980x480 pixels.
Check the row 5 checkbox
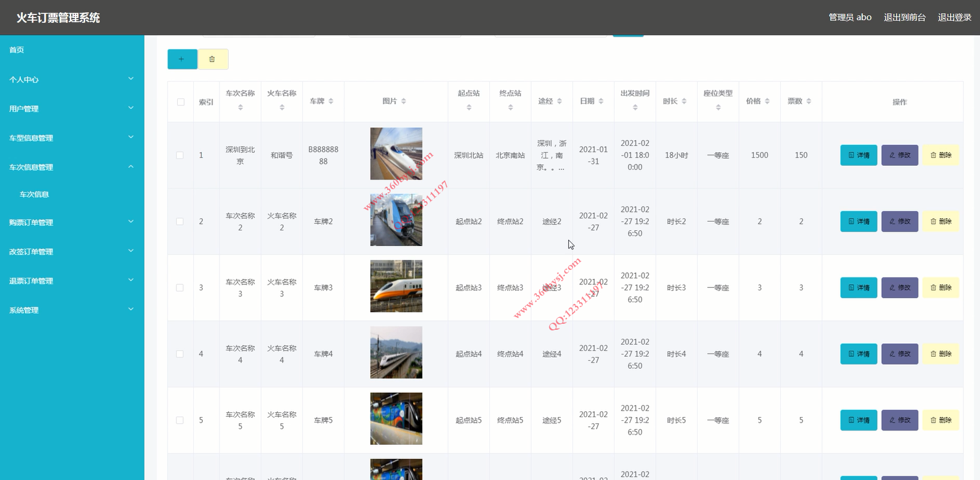coord(180,420)
